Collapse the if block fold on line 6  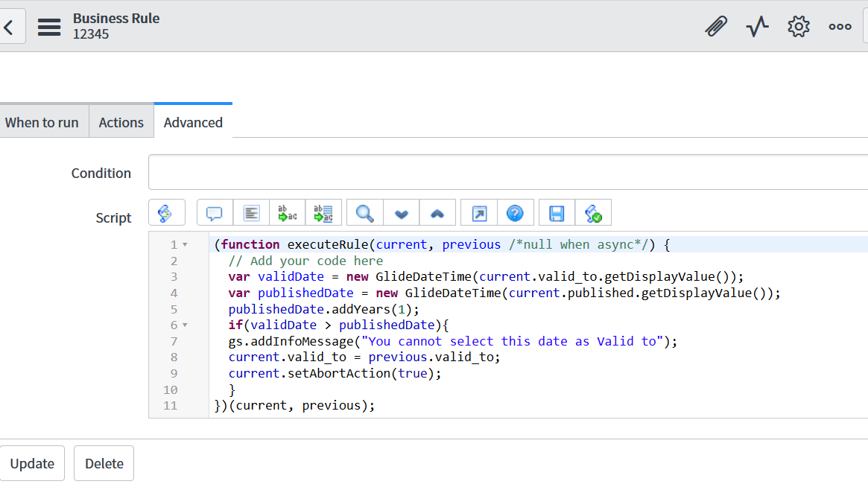coord(186,325)
